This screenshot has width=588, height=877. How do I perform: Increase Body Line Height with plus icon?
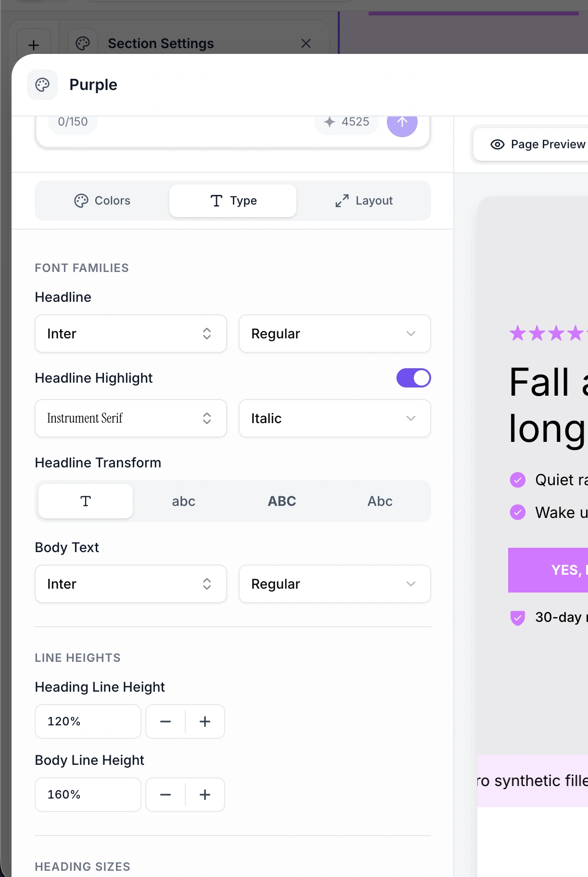[x=205, y=795]
